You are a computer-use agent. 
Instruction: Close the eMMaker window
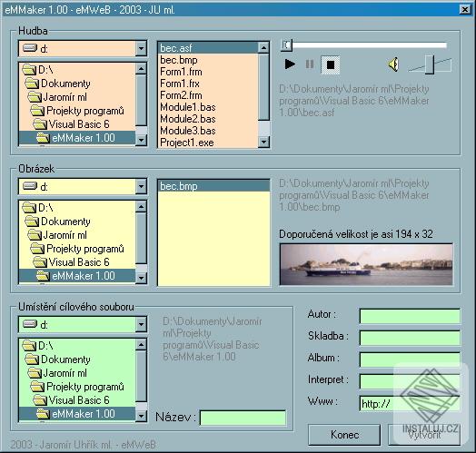[464, 10]
